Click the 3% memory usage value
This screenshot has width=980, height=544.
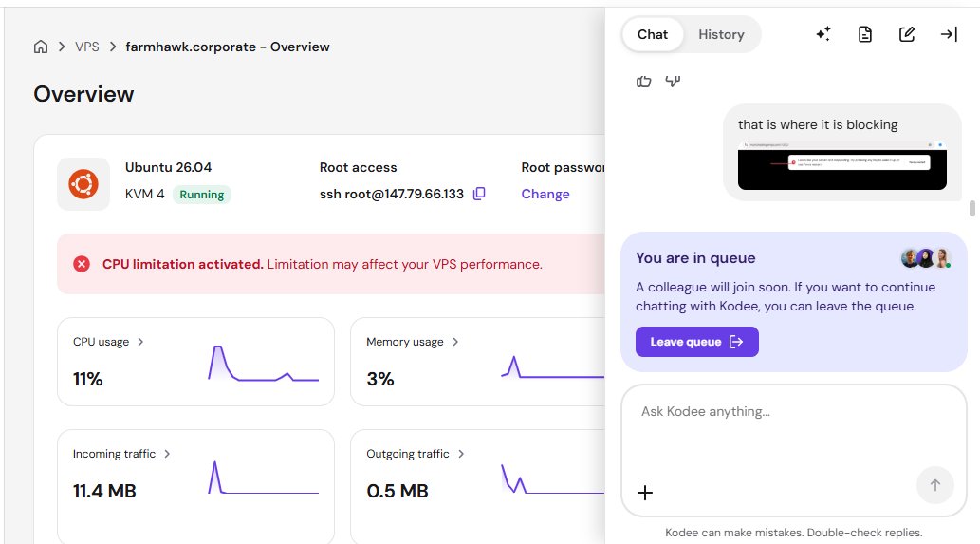[380, 379]
